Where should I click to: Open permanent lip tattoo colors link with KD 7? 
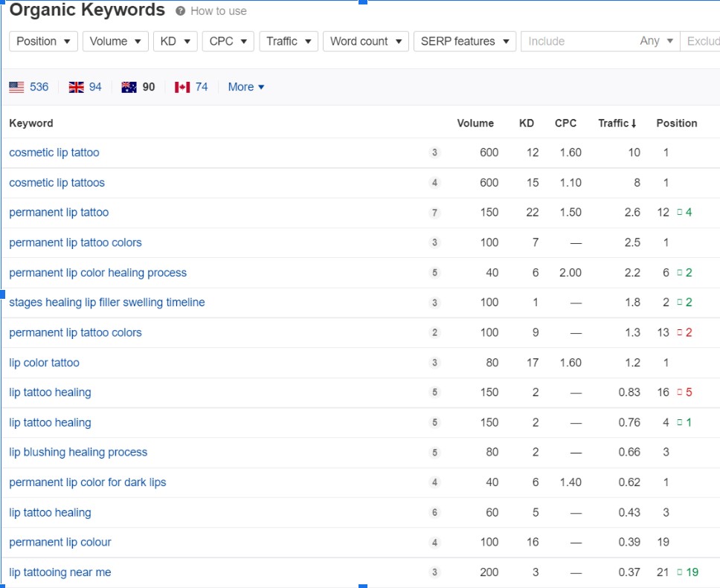coord(75,242)
